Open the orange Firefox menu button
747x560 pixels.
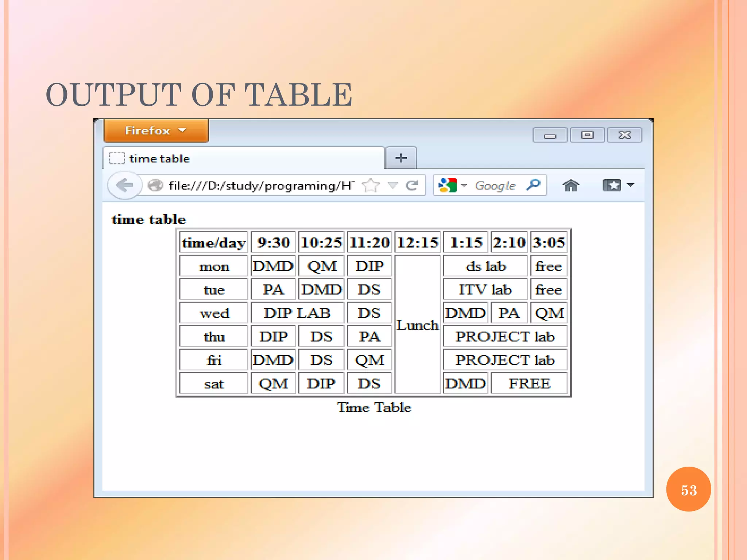pyautogui.click(x=156, y=131)
